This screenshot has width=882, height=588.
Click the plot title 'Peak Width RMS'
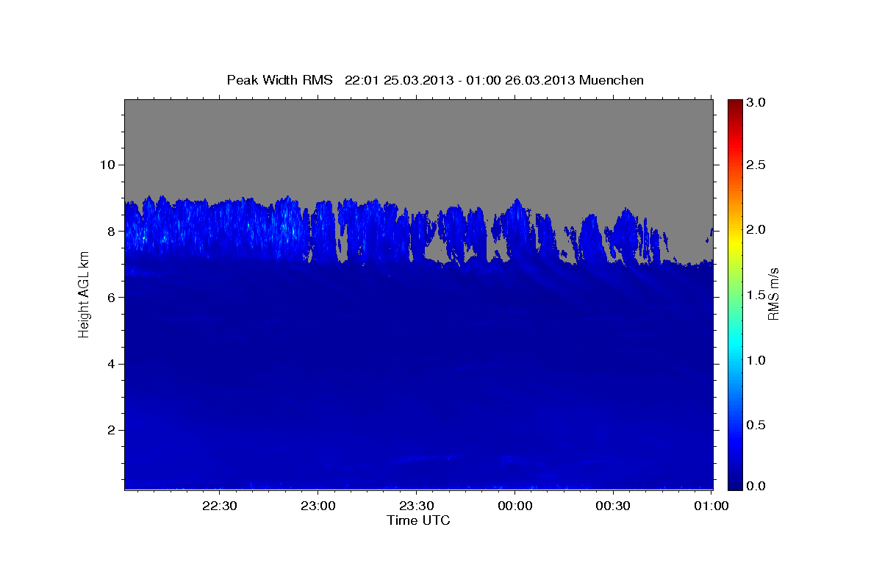point(279,80)
